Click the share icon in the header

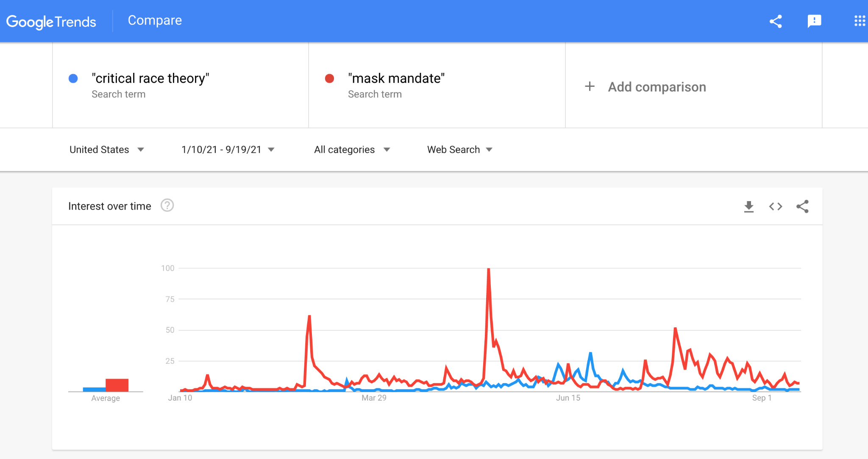(776, 21)
